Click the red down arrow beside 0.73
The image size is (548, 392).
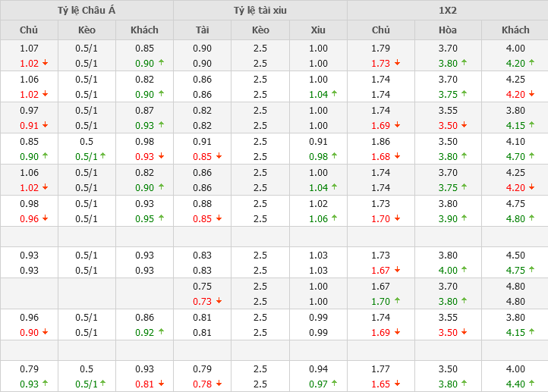219,301
